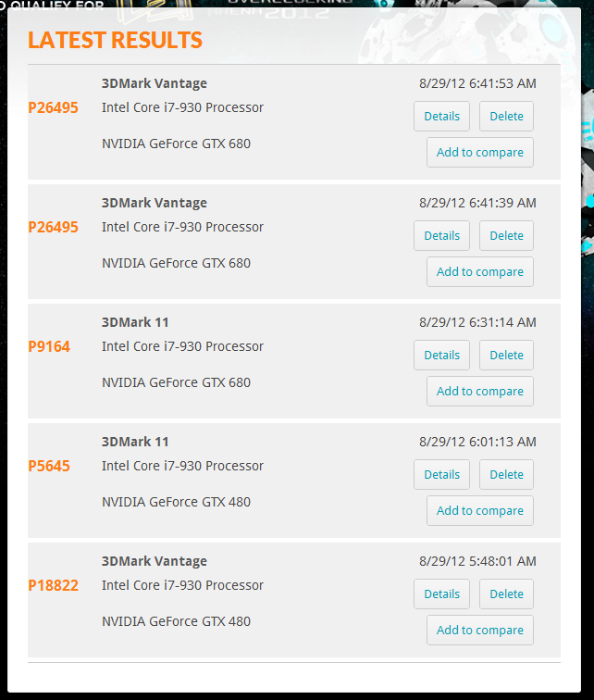Image resolution: width=594 pixels, height=700 pixels.
Task: Open Details for the 6:41:39 AM result
Action: coord(441,235)
